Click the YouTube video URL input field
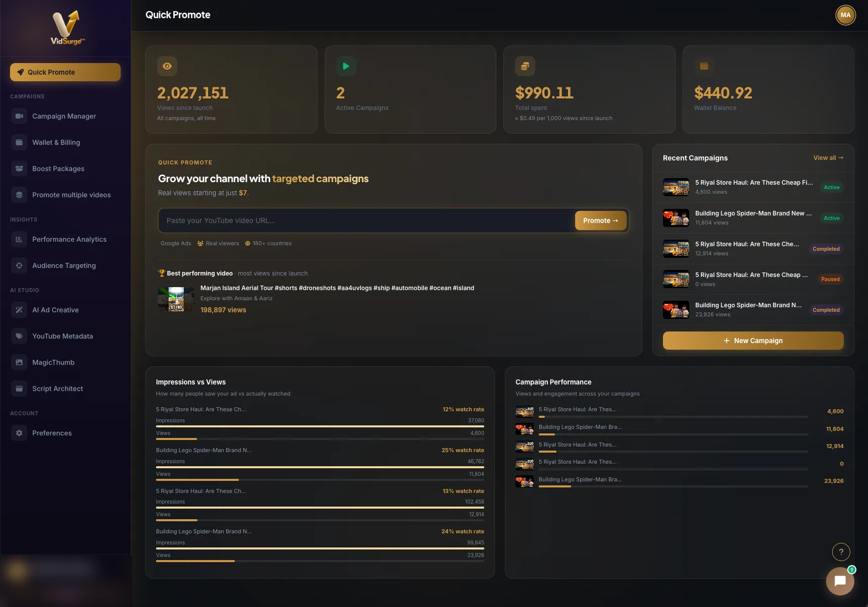The height and width of the screenshot is (607, 868). coord(367,220)
